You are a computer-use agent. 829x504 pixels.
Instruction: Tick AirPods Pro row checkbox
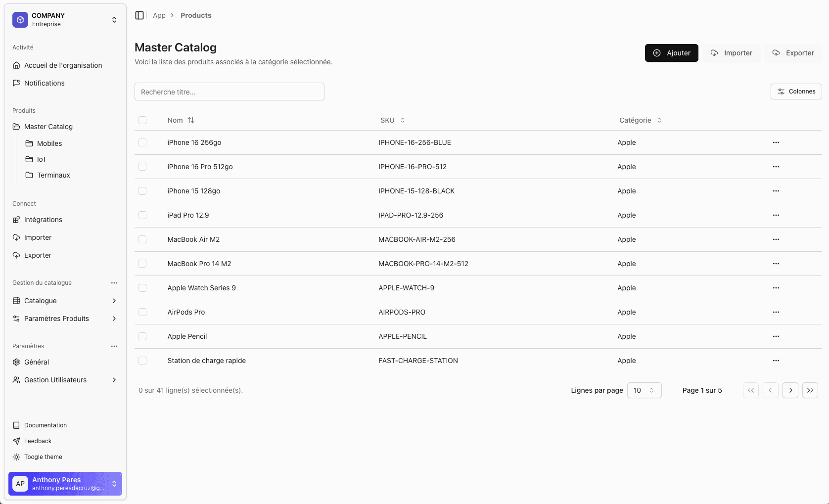point(142,312)
